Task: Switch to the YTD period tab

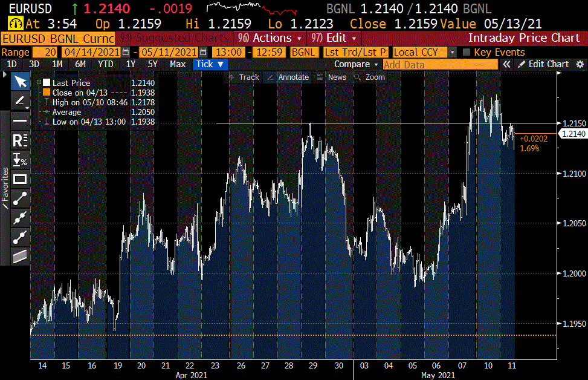Action: tap(105, 64)
